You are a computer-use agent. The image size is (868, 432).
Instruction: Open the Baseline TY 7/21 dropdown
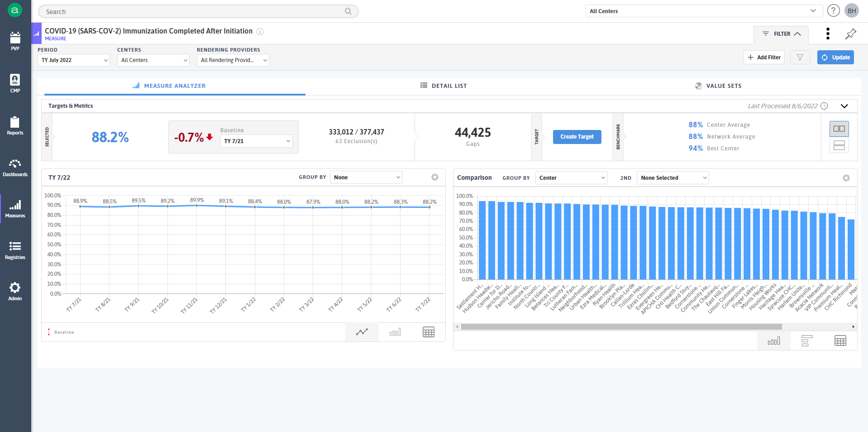(257, 141)
